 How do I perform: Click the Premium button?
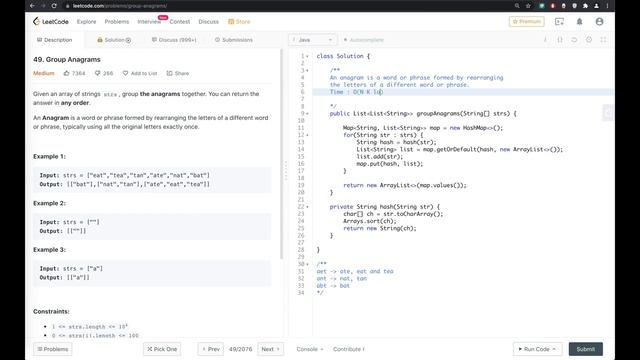(x=527, y=21)
